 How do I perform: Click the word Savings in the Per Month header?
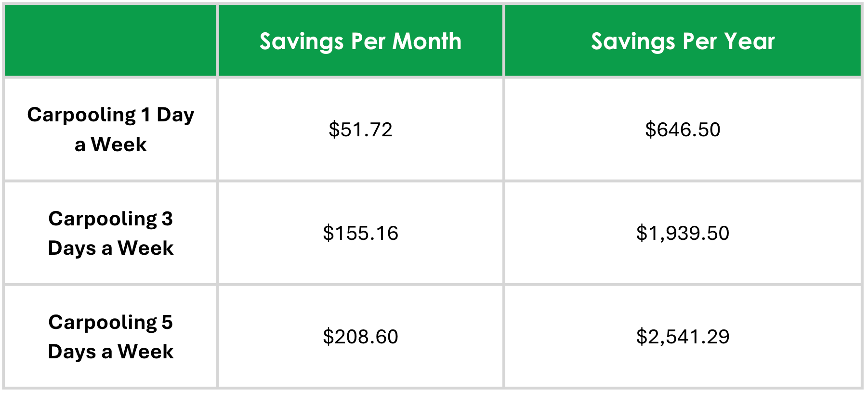302,42
